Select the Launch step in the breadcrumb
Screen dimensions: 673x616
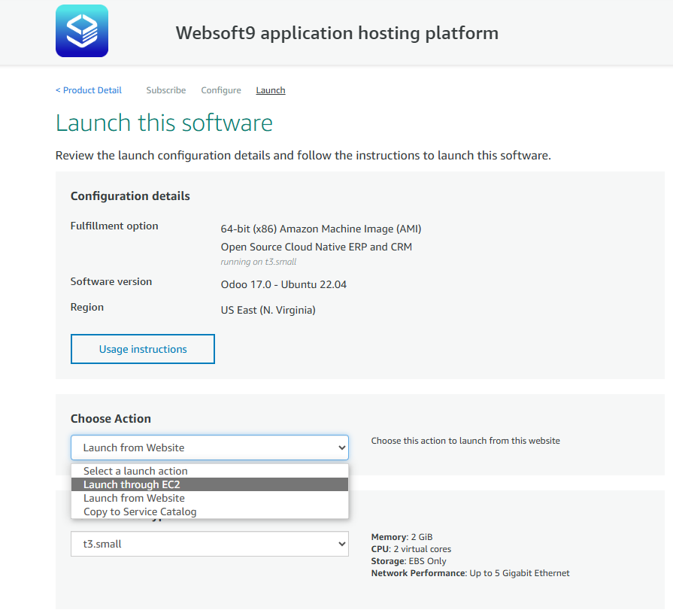[271, 90]
